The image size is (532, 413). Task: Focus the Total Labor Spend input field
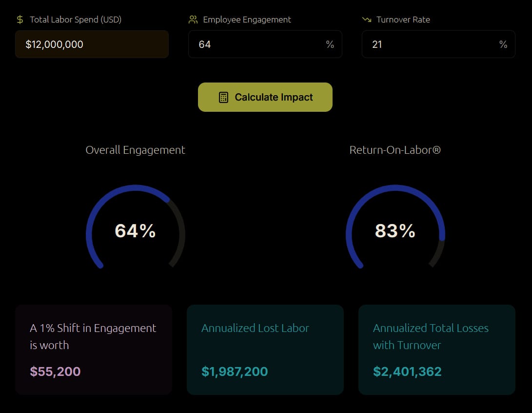coord(92,44)
